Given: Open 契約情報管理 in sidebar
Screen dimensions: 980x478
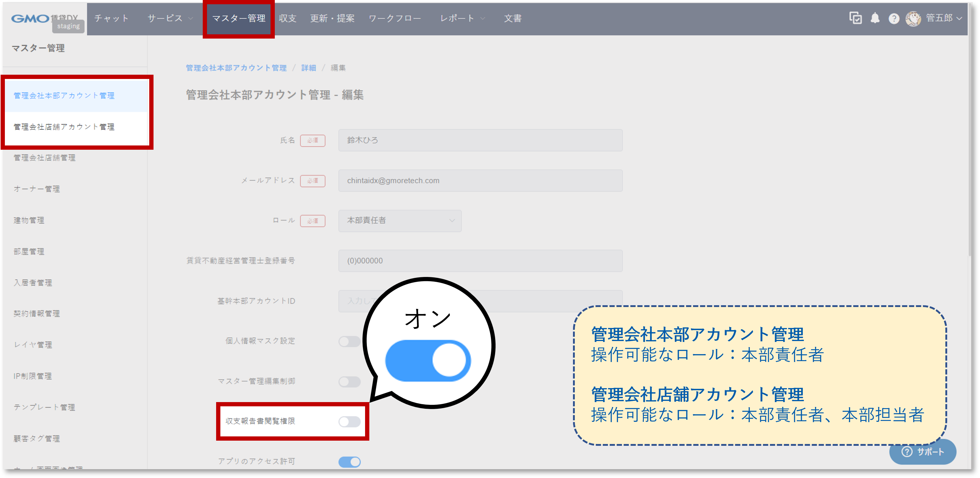Looking at the screenshot, I should click(36, 313).
